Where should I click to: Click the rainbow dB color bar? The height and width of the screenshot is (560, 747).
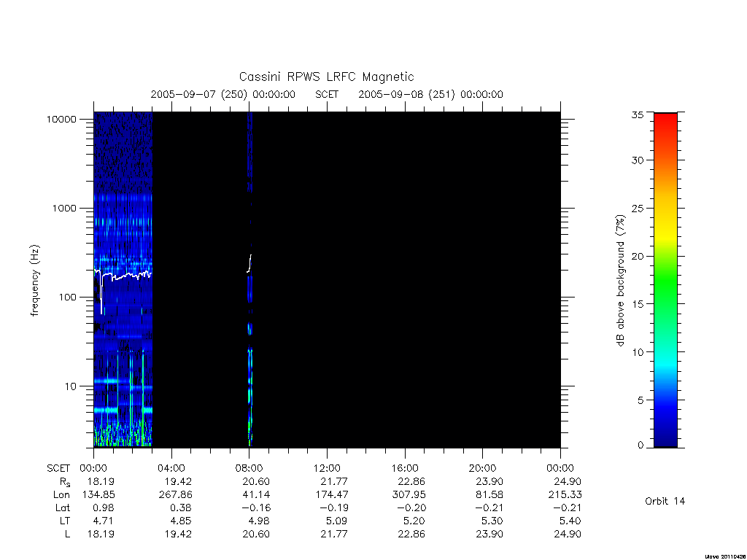[665, 280]
